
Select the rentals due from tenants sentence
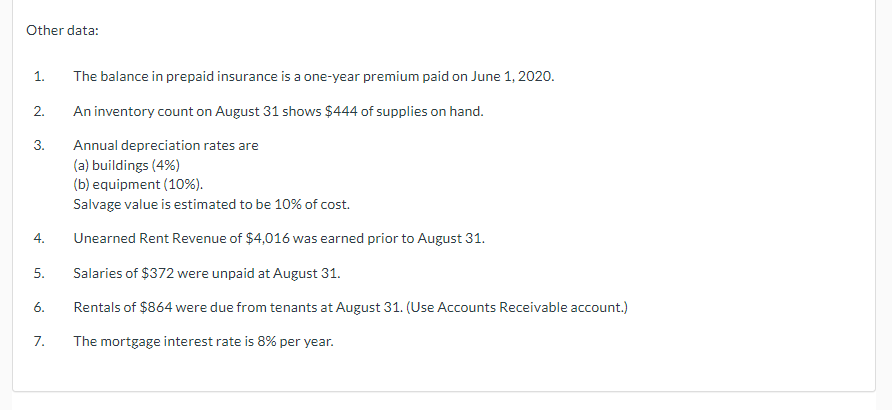[x=238, y=308]
